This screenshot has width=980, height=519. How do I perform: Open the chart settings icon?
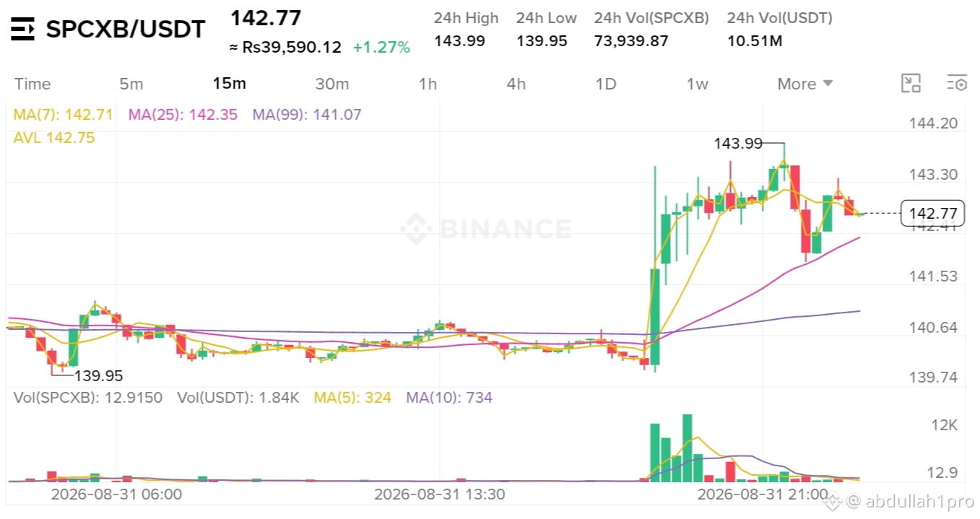pos(957,84)
